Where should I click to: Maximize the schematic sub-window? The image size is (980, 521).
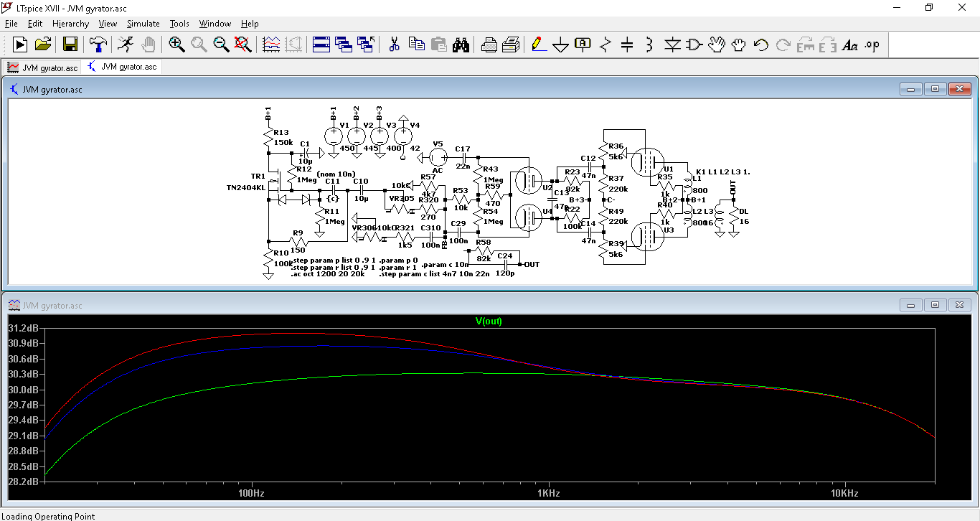tap(935, 89)
